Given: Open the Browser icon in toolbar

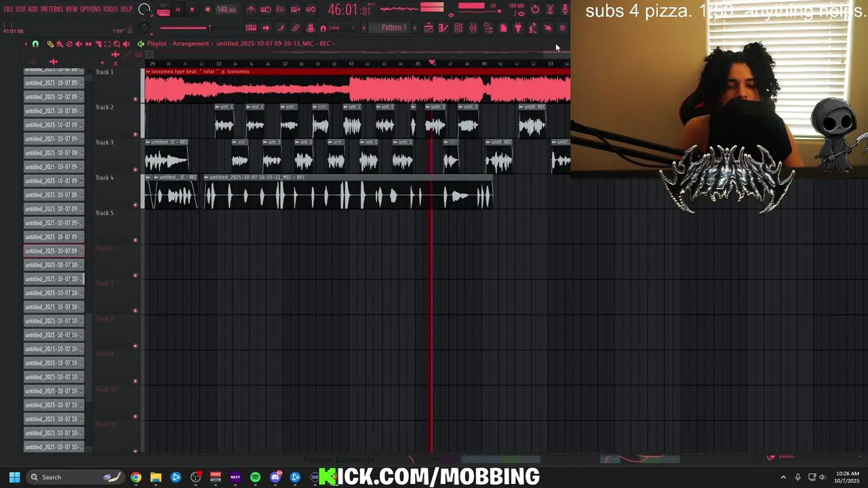Looking at the screenshot, I should [x=488, y=28].
